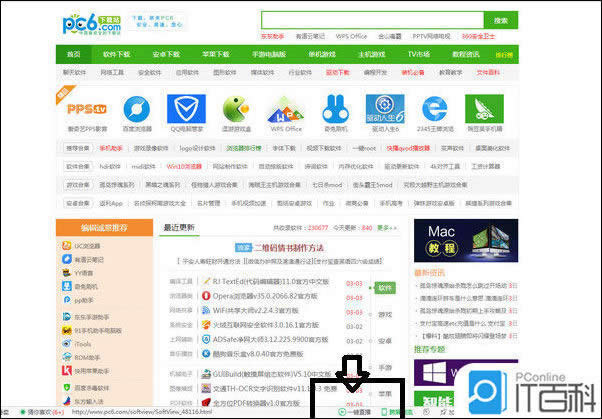Screen dimensions: 602x419
Task: Open 软件下载 in the navigation bar
Action: [x=116, y=54]
